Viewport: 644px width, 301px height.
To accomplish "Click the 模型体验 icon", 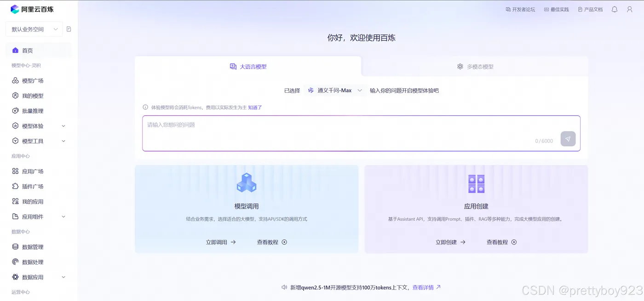I will click(x=15, y=126).
